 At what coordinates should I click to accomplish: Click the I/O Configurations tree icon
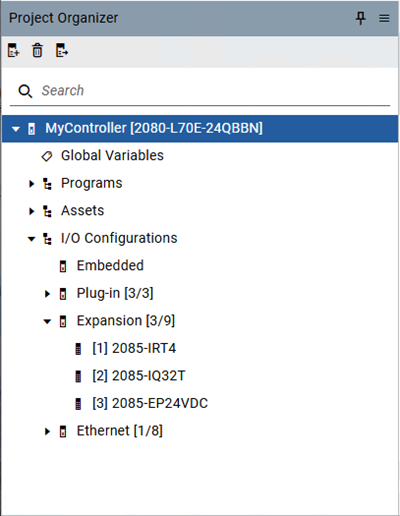(x=47, y=239)
